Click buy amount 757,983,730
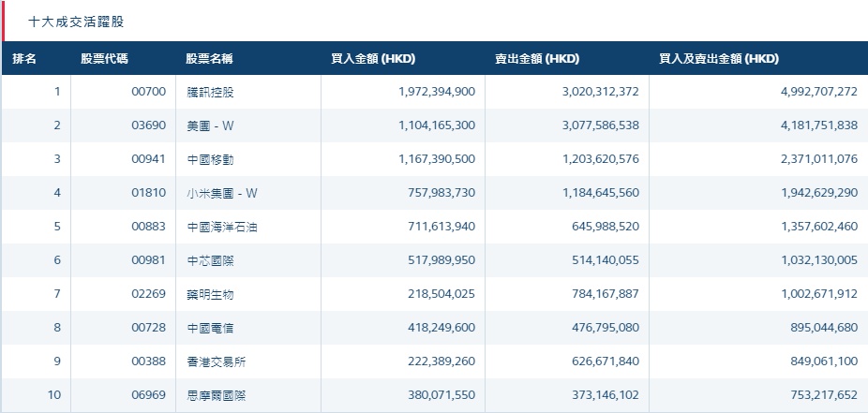Screen dimensions: 868x413 point(441,193)
